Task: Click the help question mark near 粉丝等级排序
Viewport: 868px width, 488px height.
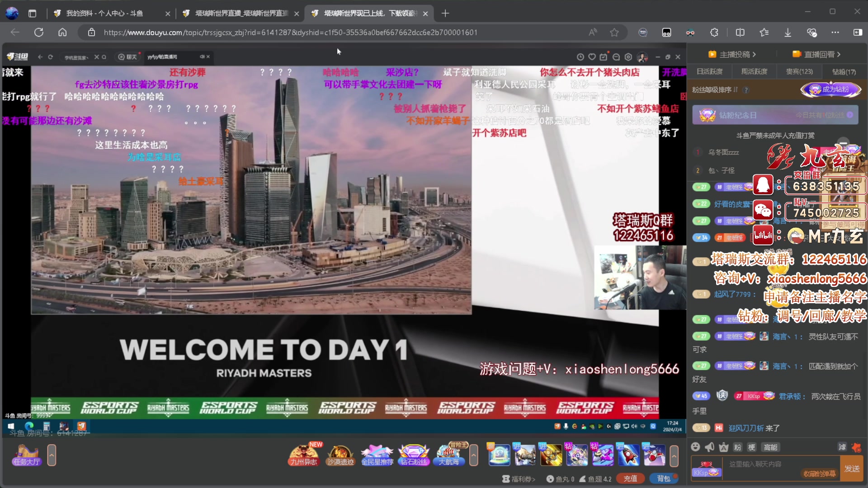Action: [746, 90]
